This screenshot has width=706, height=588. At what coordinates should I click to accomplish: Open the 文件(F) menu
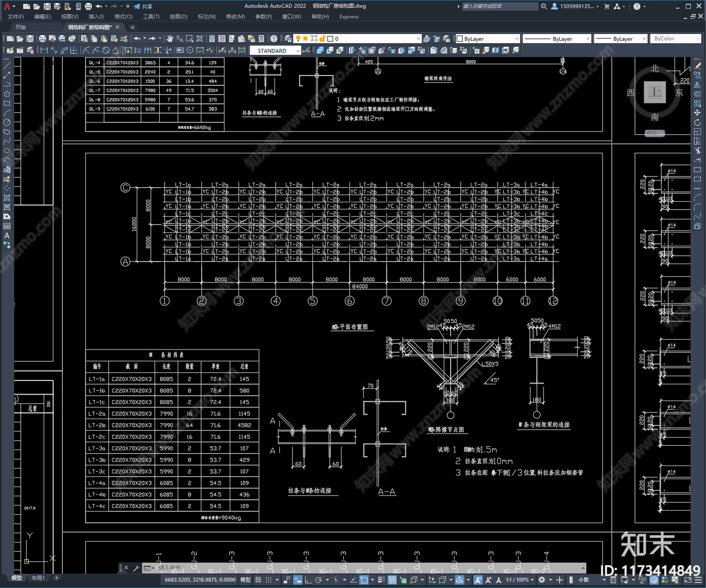point(16,17)
